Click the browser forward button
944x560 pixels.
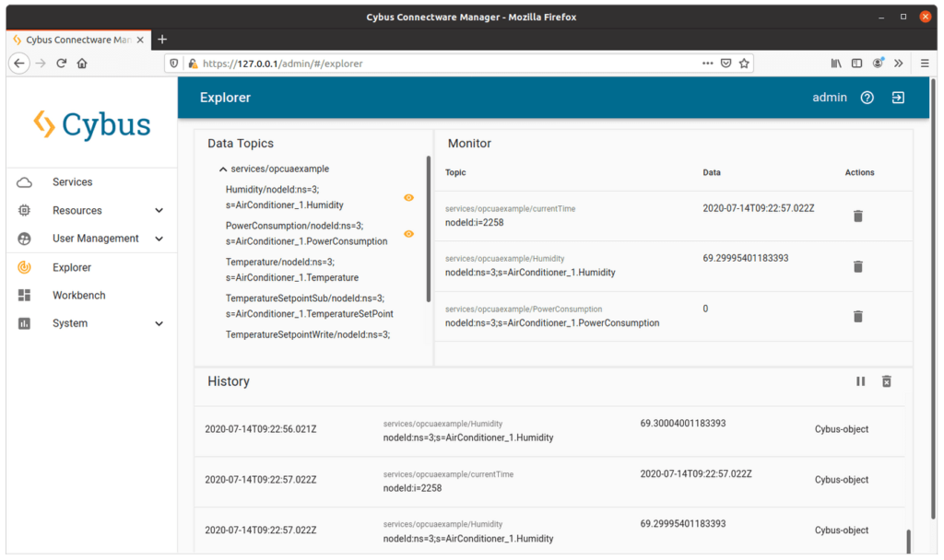point(41,64)
